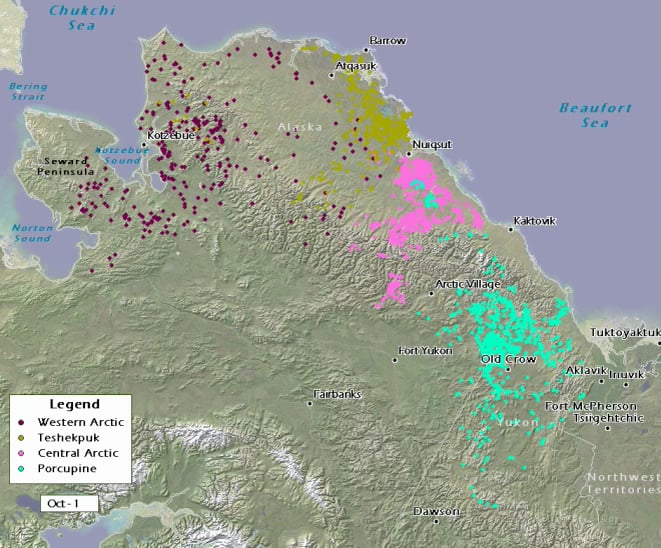Click the Inuvik label
The image size is (661, 548).
tap(626, 374)
